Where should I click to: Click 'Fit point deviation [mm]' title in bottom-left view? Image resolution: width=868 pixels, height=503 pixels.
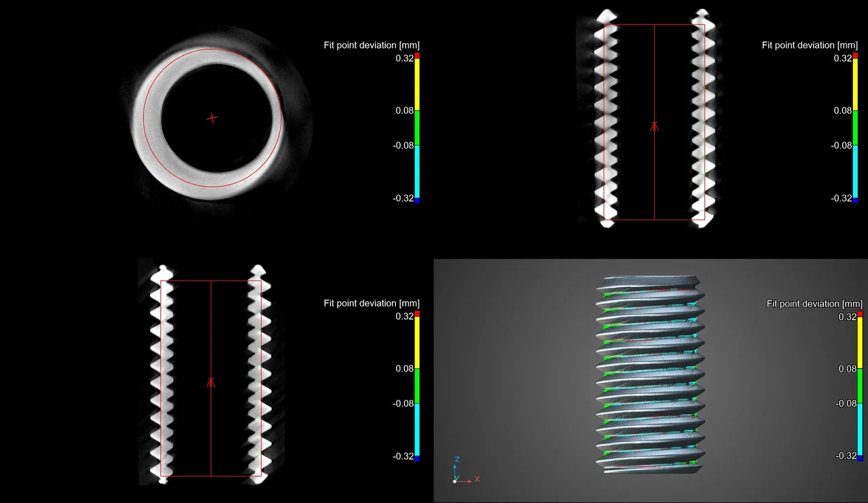pos(372,304)
